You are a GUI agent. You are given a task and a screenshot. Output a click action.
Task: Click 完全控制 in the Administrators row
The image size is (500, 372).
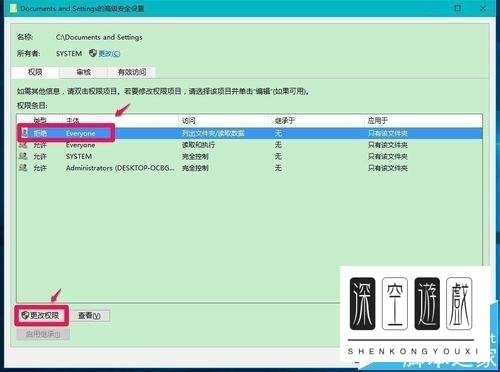[x=195, y=168]
